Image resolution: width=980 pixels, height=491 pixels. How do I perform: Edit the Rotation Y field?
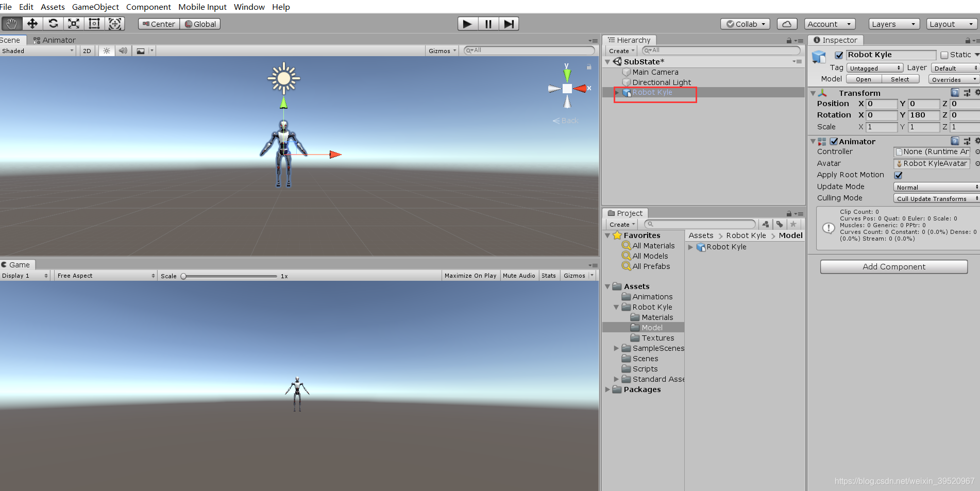point(924,115)
